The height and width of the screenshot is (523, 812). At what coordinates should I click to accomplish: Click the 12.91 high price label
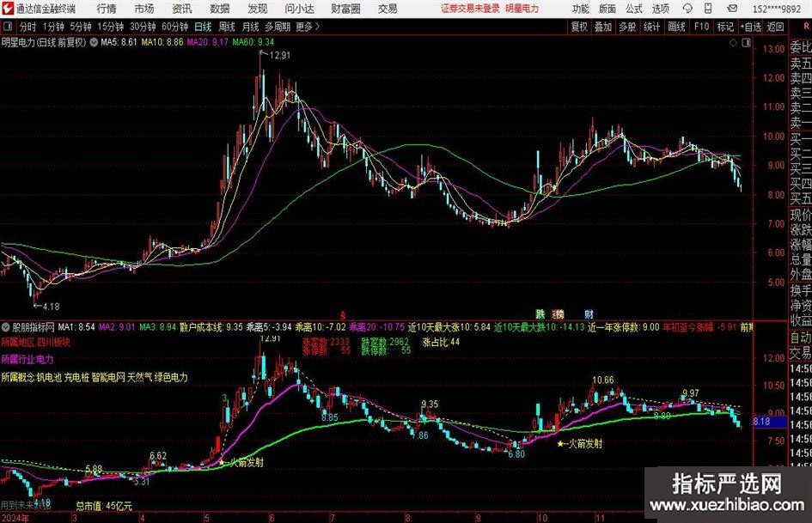point(279,55)
